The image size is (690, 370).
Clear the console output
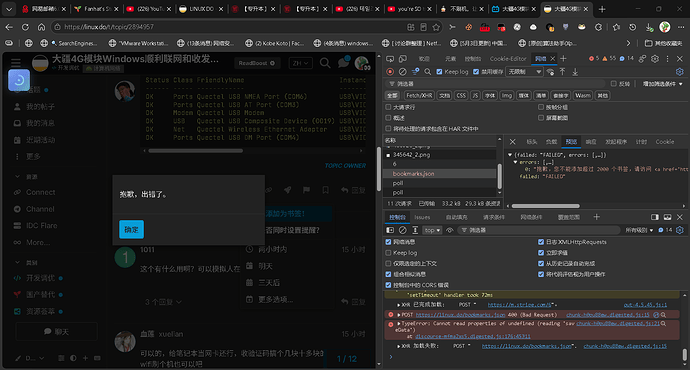402,230
